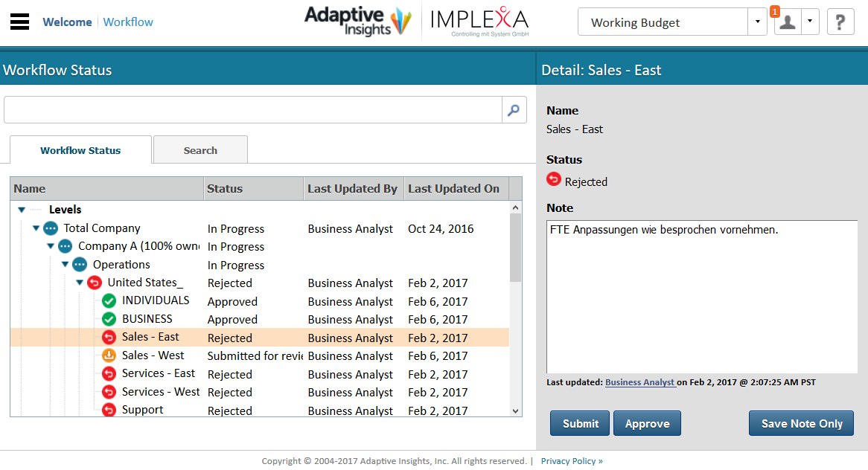Open the question mark help icon

click(x=840, y=22)
